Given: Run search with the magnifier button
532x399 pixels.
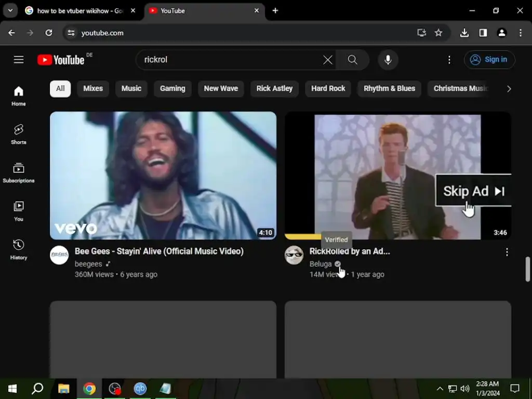Looking at the screenshot, I should 353,60.
